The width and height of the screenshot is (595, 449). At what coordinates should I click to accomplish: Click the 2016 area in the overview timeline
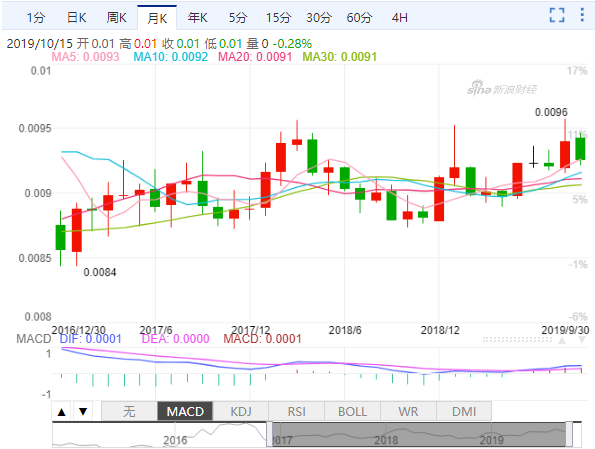(175, 440)
